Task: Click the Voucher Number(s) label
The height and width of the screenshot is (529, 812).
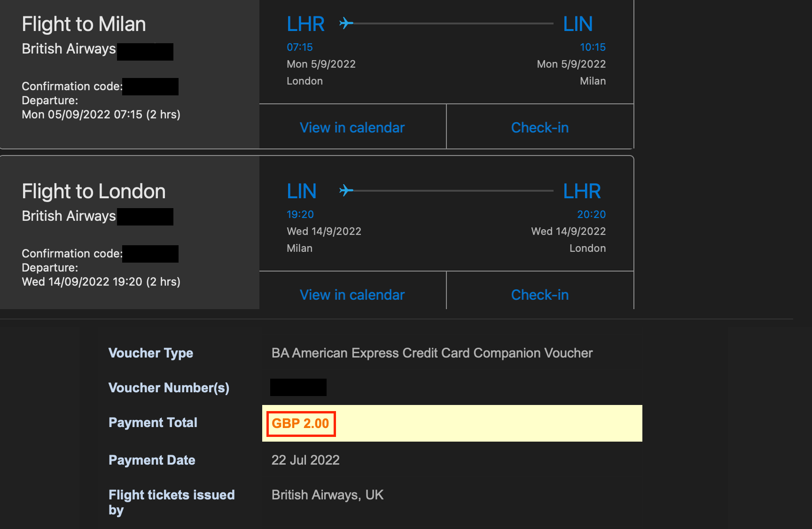Action: point(169,388)
